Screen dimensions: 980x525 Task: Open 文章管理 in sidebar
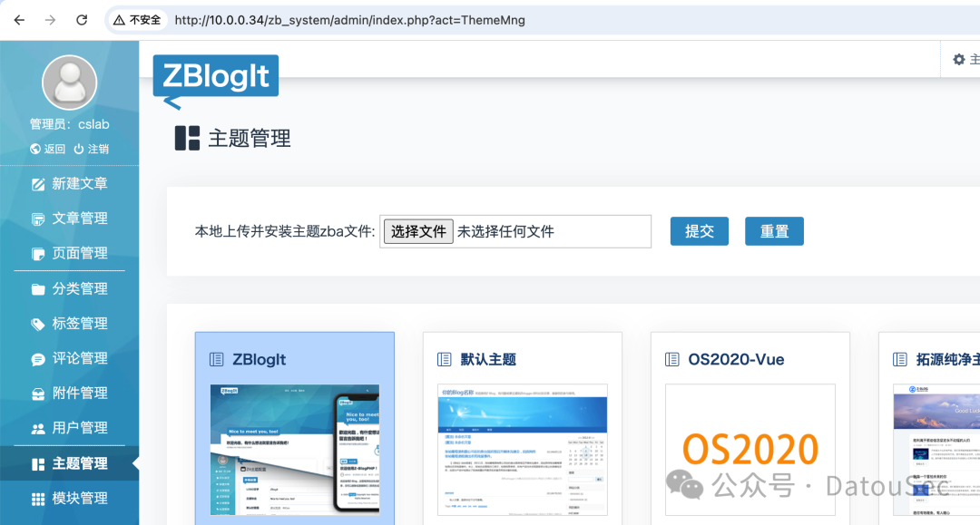tap(69, 219)
